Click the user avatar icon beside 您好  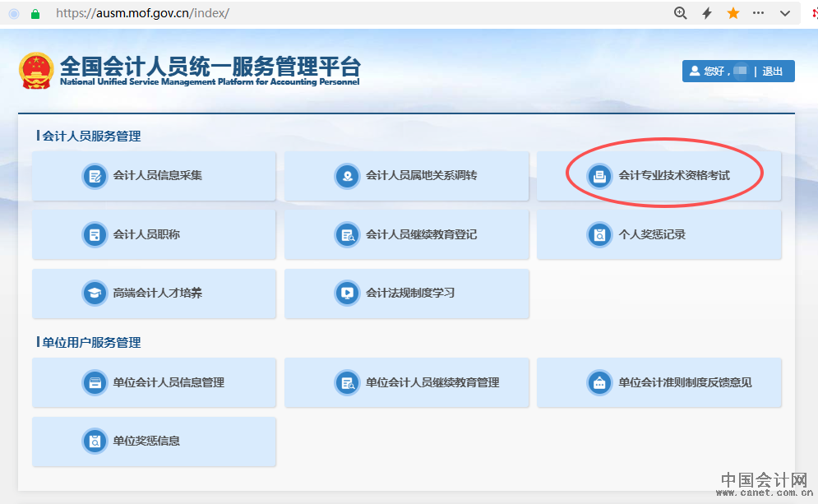[695, 72]
